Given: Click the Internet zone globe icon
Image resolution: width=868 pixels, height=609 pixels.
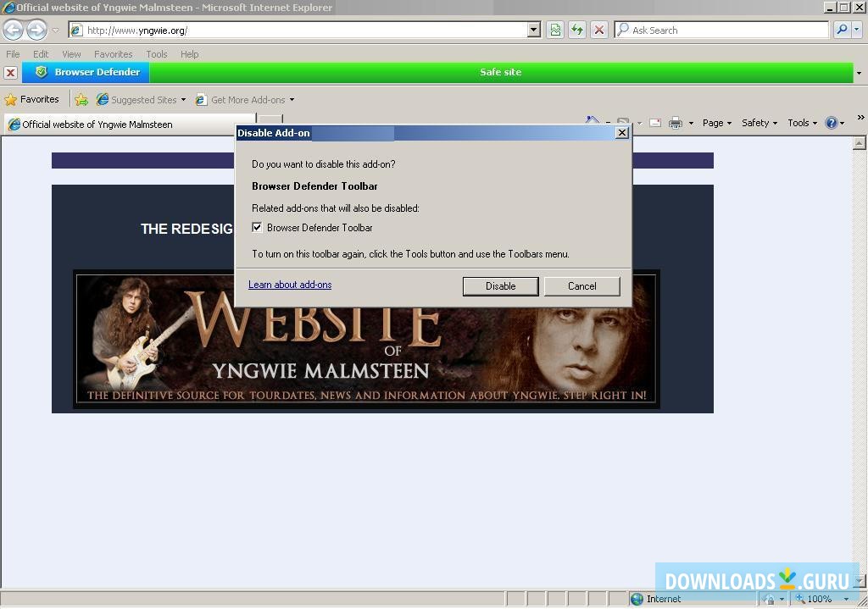Looking at the screenshot, I should pos(637,599).
